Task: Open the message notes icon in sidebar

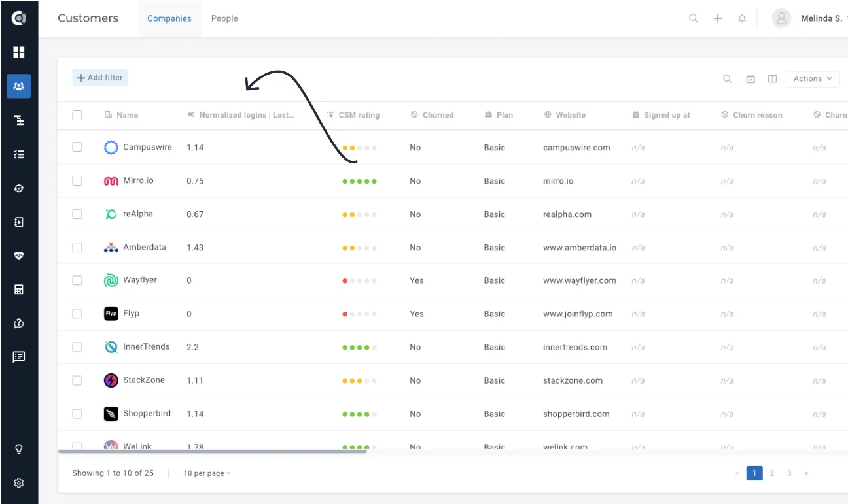Action: (x=19, y=357)
